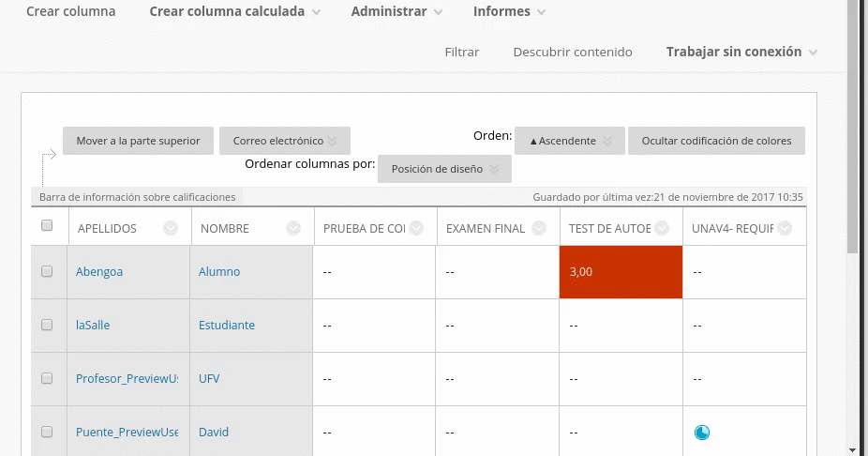Viewport: 868px width, 456px height.
Task: Select the laSalle row checkbox
Action: point(47,325)
